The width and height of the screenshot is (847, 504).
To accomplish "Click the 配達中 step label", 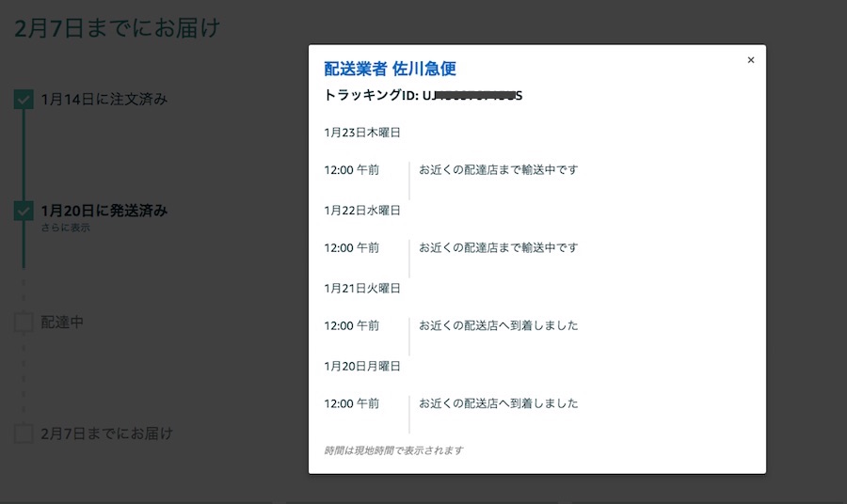I will (62, 323).
